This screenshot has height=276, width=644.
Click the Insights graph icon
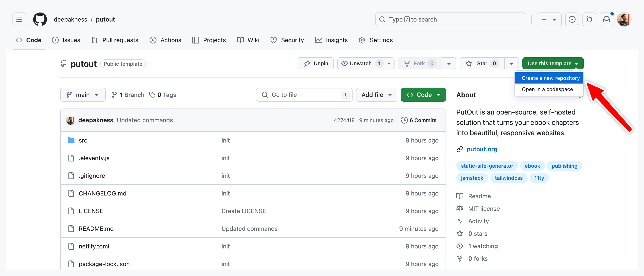tap(318, 40)
